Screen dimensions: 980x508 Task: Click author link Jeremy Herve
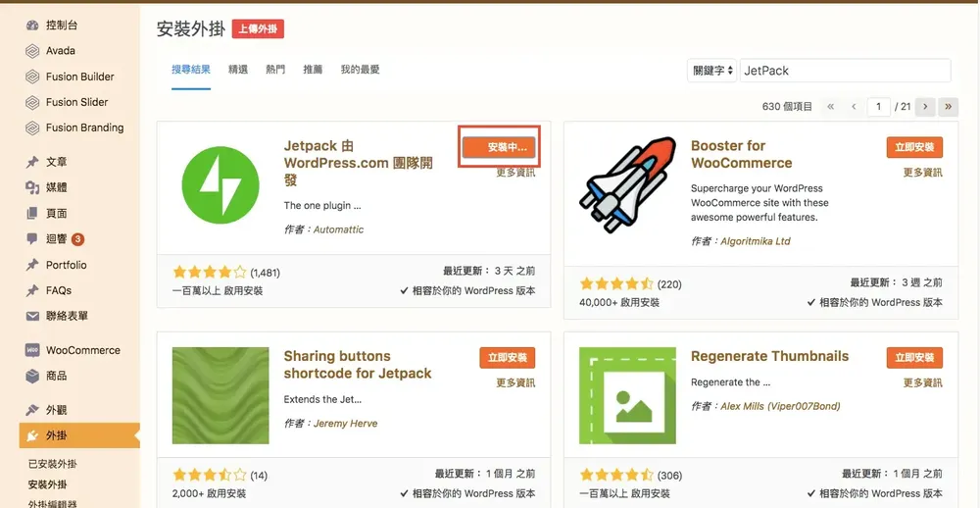345,424
